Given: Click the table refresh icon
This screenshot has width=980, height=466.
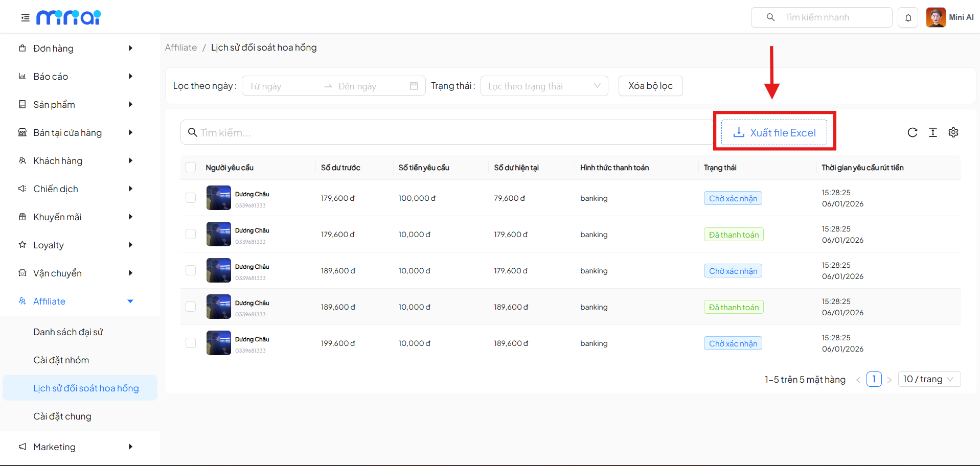Looking at the screenshot, I should (912, 133).
